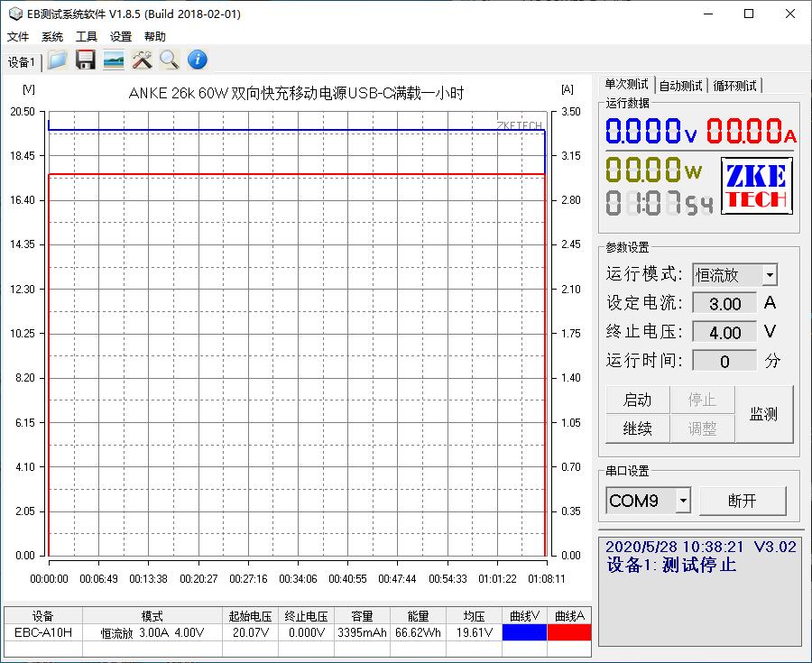Click the red 曲线A color swatch
Image resolution: width=812 pixels, height=663 pixels.
pos(568,632)
